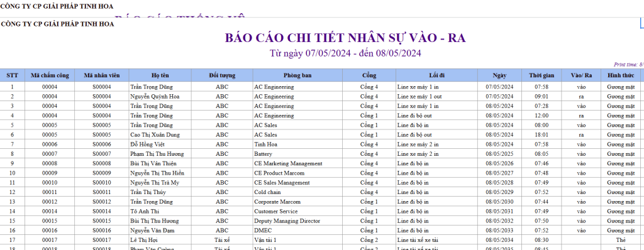The image size is (644, 250).
Task: Select the Mã chấm công column header
Action: click(50, 75)
